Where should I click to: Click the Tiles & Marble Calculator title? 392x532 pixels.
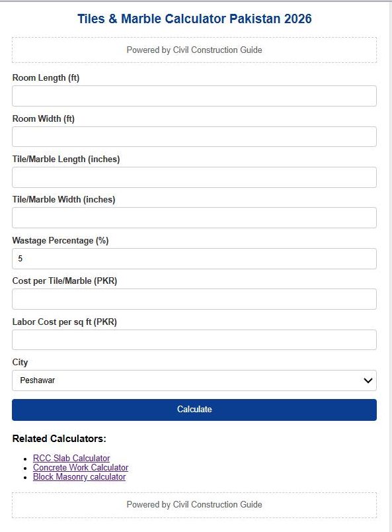(196, 19)
